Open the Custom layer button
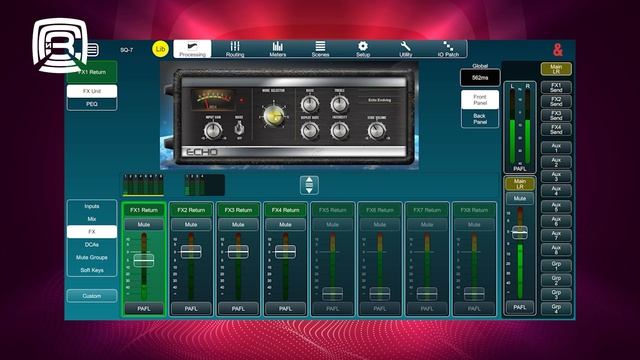 92,296
